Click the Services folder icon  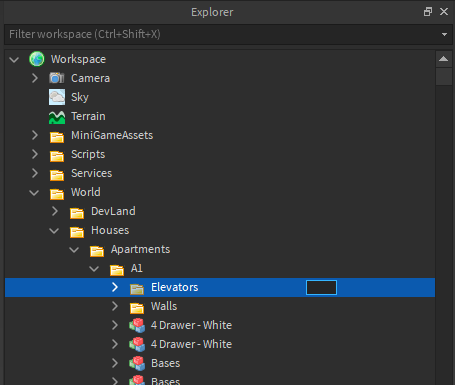(57, 175)
